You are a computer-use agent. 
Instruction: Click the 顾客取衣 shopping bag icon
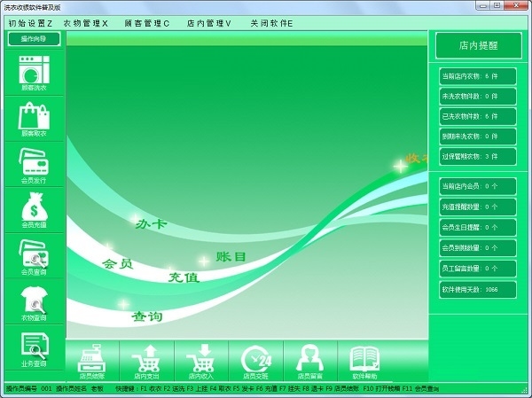34,116
